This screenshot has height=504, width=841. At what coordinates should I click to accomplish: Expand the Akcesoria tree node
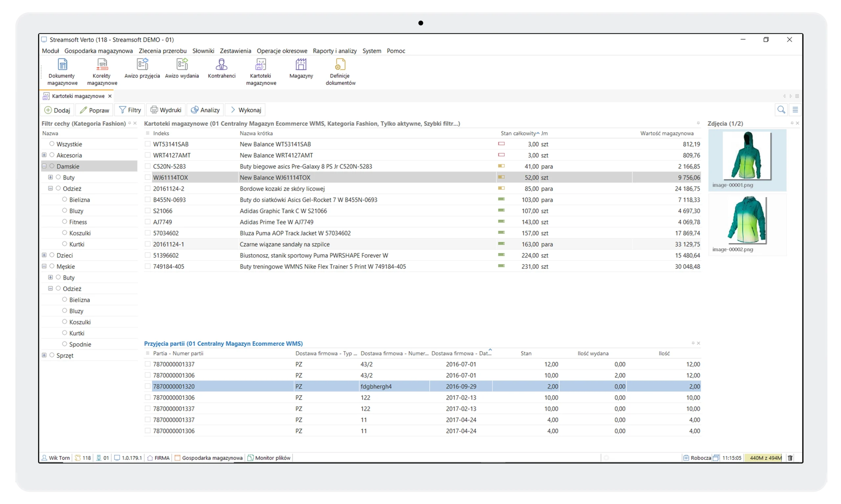(x=44, y=155)
